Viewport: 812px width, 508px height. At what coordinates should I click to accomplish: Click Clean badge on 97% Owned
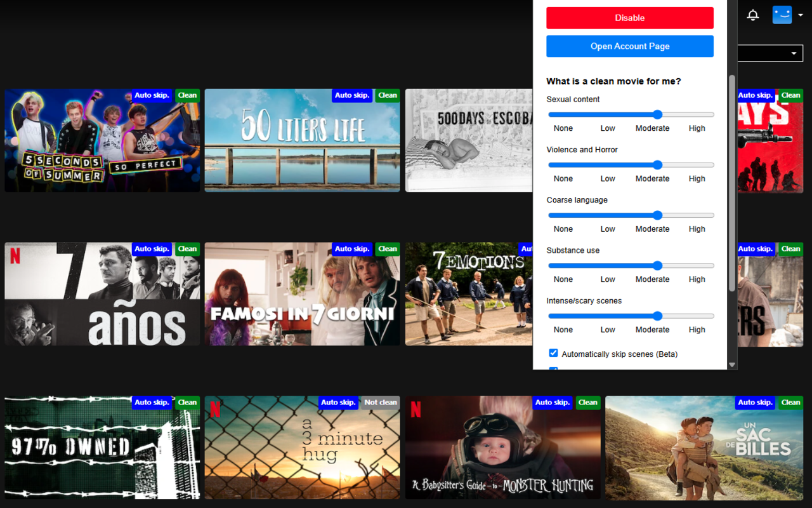click(x=187, y=403)
